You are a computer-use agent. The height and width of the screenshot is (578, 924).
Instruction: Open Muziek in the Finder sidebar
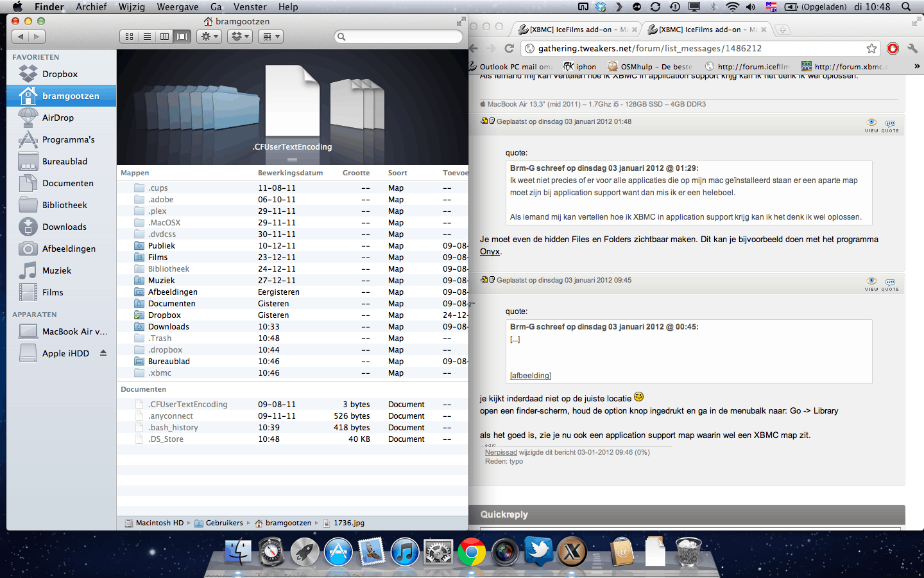point(61,270)
